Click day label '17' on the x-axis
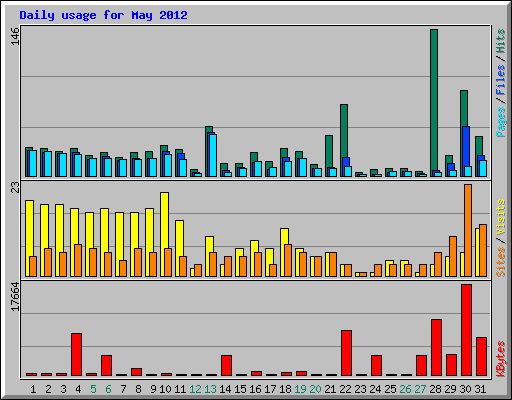Screen dimensions: 512x400 pos(270,389)
